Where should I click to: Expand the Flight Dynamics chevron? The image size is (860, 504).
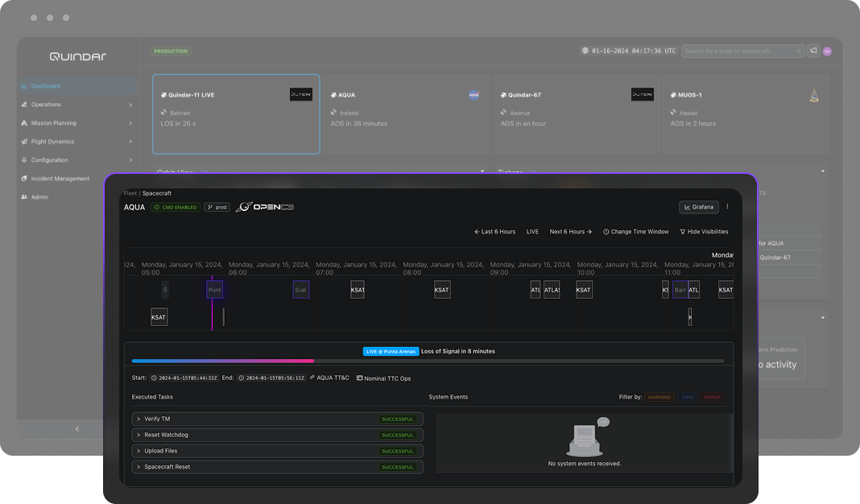point(130,142)
